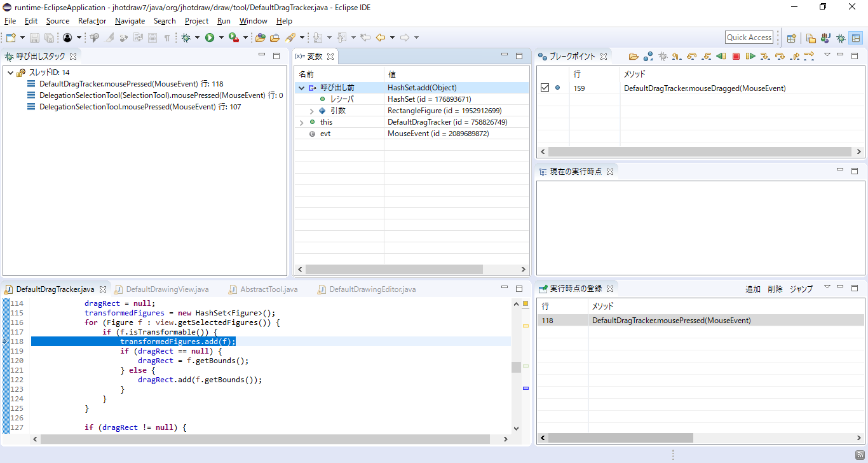Viewport: 868px width, 463px height.
Task: Click the forward Step Return icon
Action: 794,56
